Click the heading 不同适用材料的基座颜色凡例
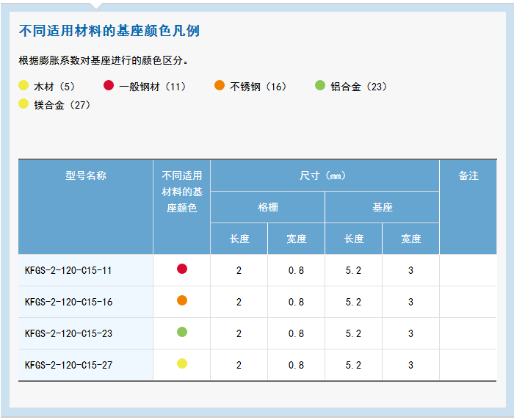 point(109,31)
